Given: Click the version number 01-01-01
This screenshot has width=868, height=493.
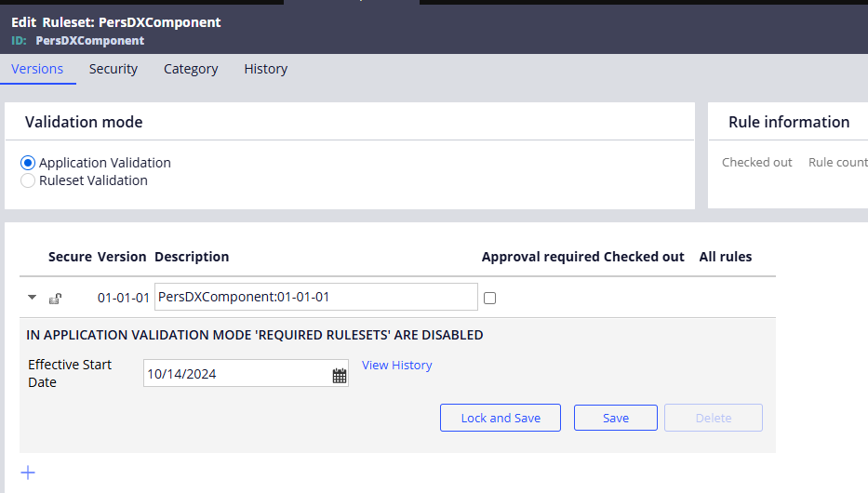Looking at the screenshot, I should point(124,298).
